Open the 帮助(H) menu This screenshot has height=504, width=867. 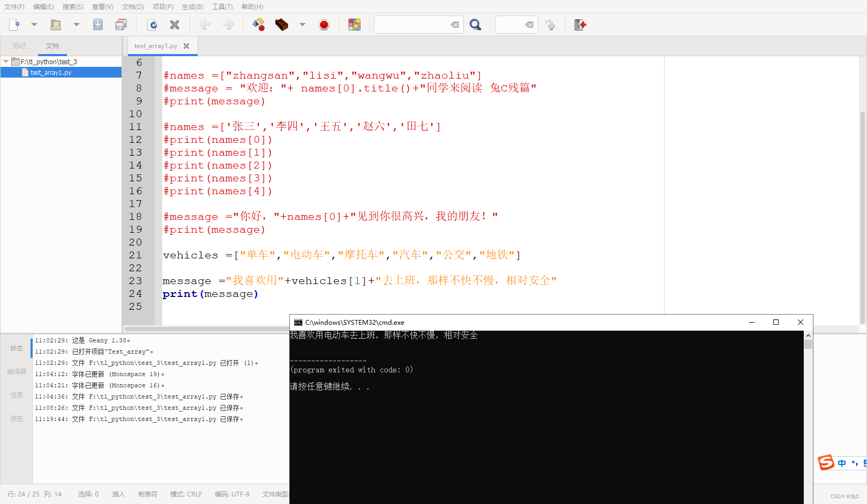(252, 7)
